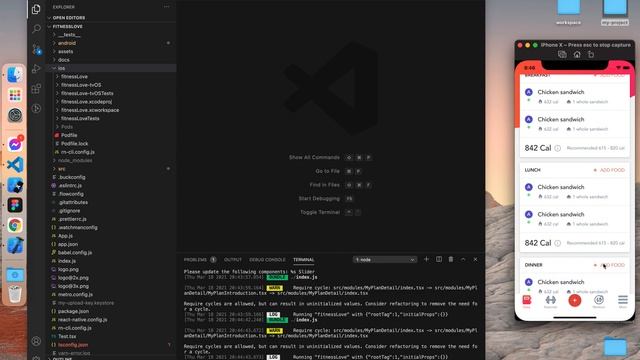Open the terminal selector dropdown '1: node'
This screenshot has height=360, width=640.
385,260
